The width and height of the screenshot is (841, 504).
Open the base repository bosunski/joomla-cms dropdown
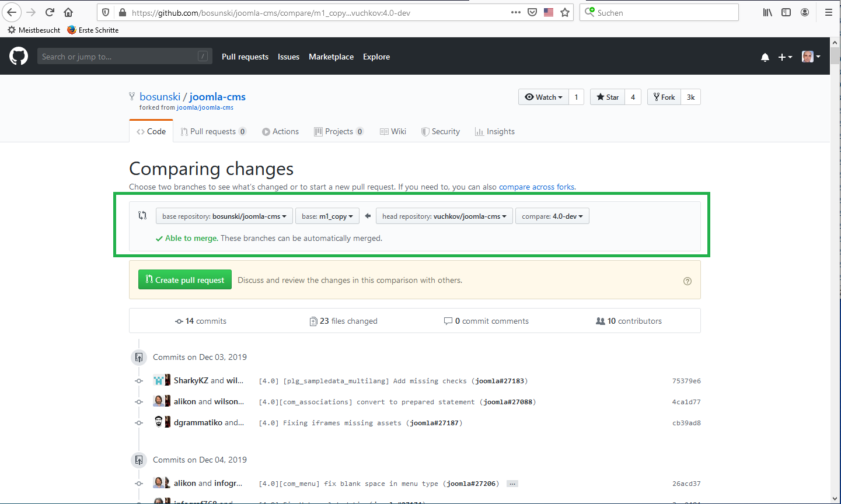pos(225,216)
